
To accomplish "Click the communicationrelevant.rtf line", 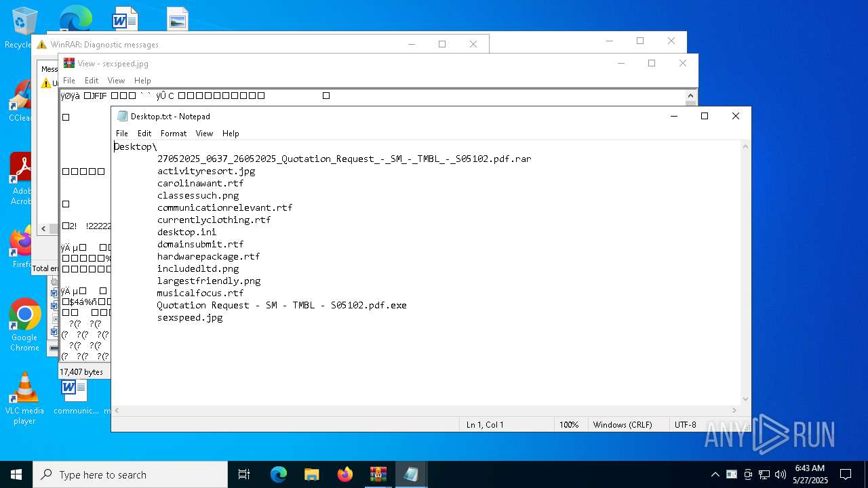I will [225, 207].
